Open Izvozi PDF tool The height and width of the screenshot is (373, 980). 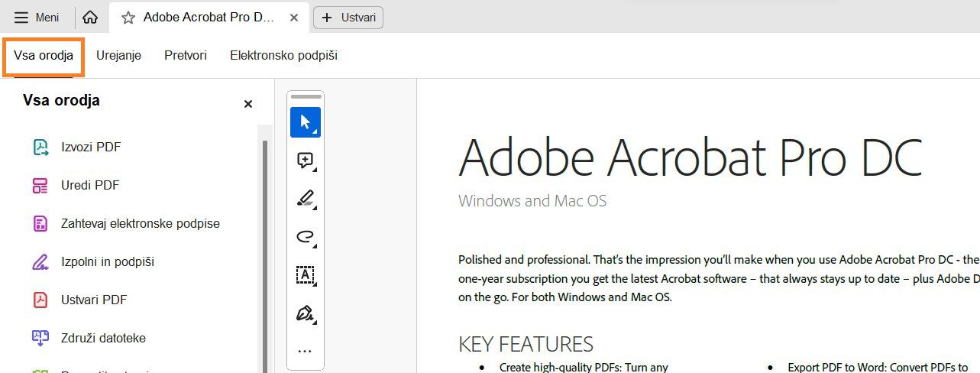pyautogui.click(x=90, y=147)
